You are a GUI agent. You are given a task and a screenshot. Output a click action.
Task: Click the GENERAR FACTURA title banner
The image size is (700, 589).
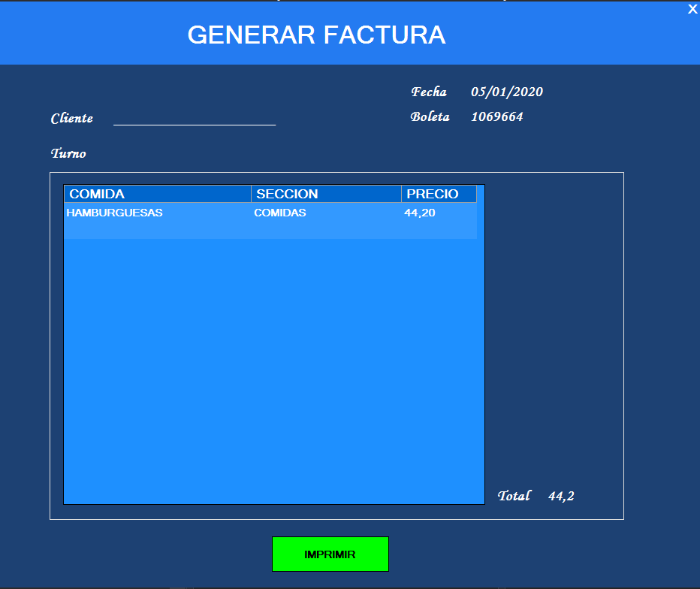coord(316,34)
